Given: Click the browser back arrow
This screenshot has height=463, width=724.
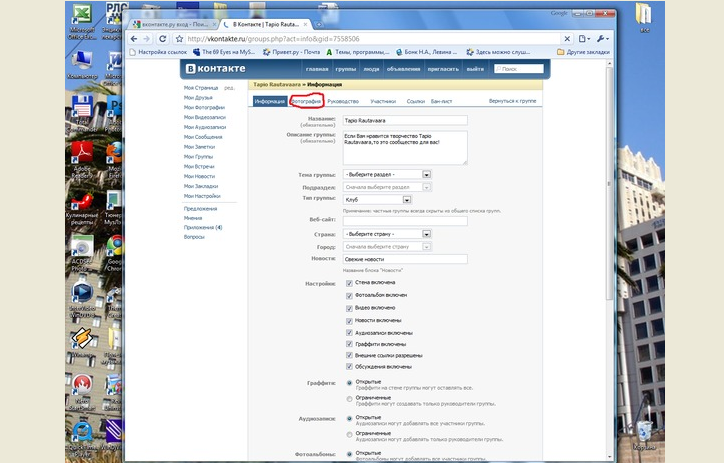Looking at the screenshot, I should pyautogui.click(x=134, y=39).
